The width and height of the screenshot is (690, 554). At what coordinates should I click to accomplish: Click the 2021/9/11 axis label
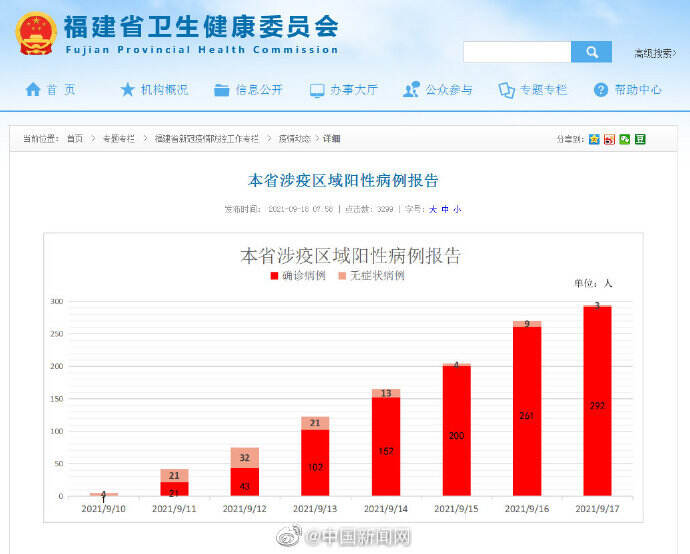(174, 509)
